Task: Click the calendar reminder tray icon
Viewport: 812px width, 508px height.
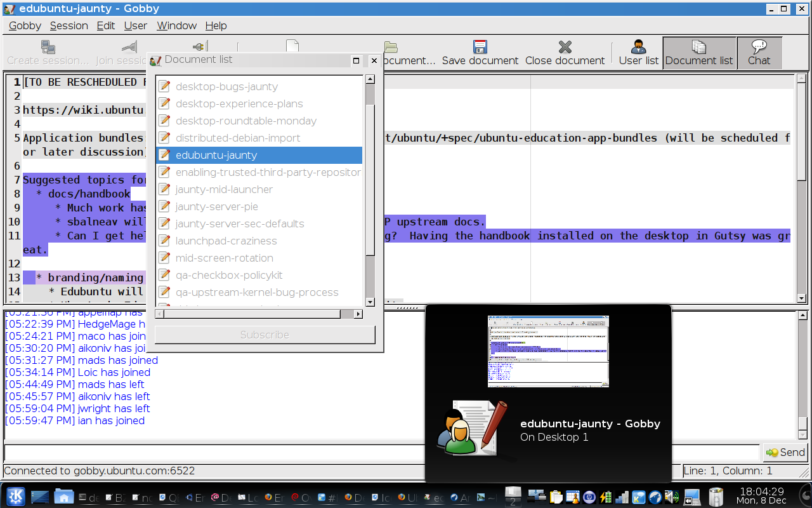Action: point(573,497)
